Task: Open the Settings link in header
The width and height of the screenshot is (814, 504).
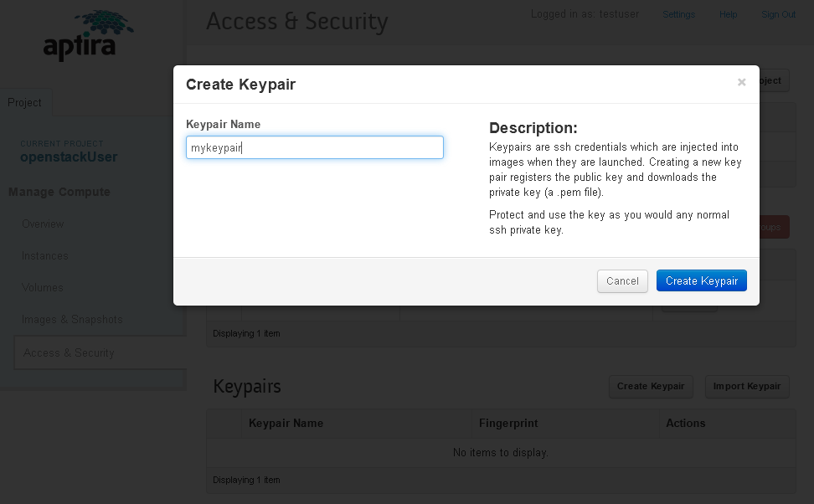Action: click(x=678, y=14)
